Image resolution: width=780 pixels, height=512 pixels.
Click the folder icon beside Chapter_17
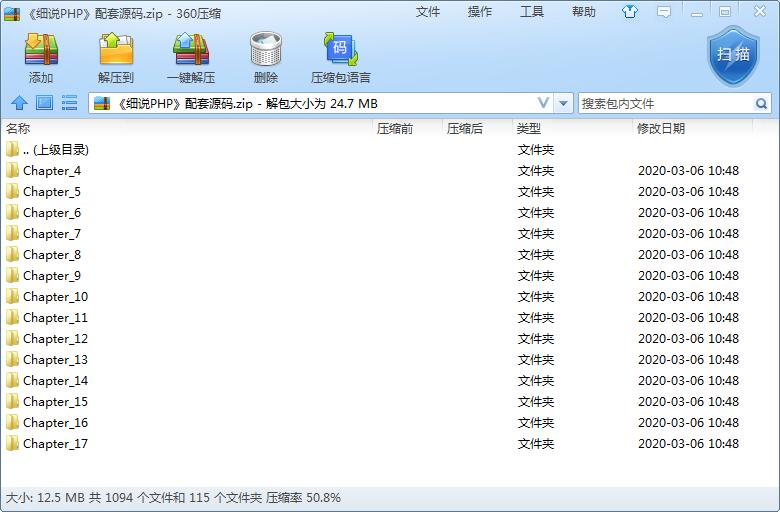(x=12, y=443)
